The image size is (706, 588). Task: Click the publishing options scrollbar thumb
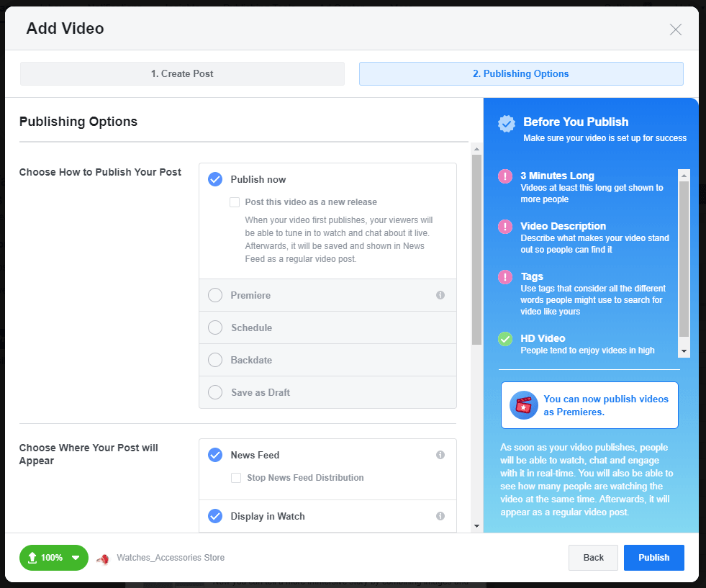click(x=476, y=250)
